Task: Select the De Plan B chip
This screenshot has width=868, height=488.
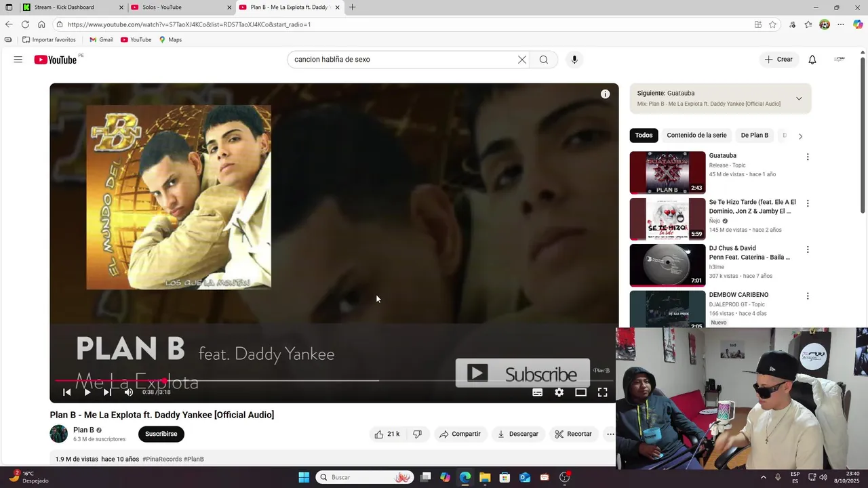Action: click(755, 135)
